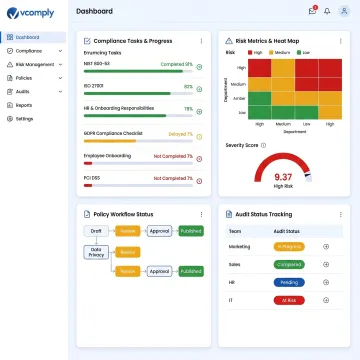Click status icon for NIST 800-53 task
This screenshot has width=360, height=360.
pyautogui.click(x=199, y=67)
